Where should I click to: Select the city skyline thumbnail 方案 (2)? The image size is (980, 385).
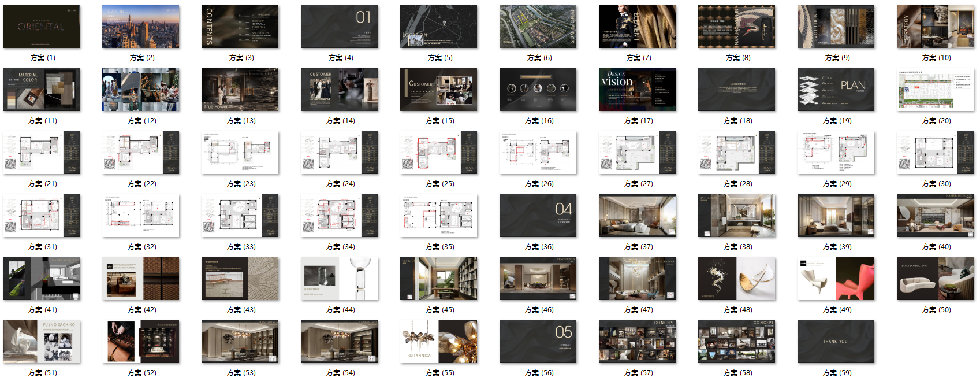(x=141, y=27)
